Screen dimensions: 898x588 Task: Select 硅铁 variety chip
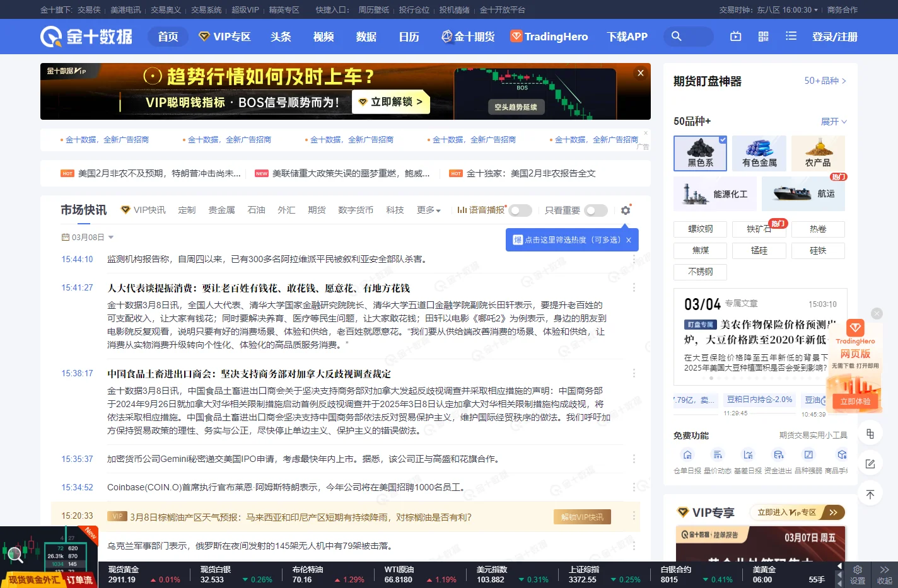coord(818,251)
